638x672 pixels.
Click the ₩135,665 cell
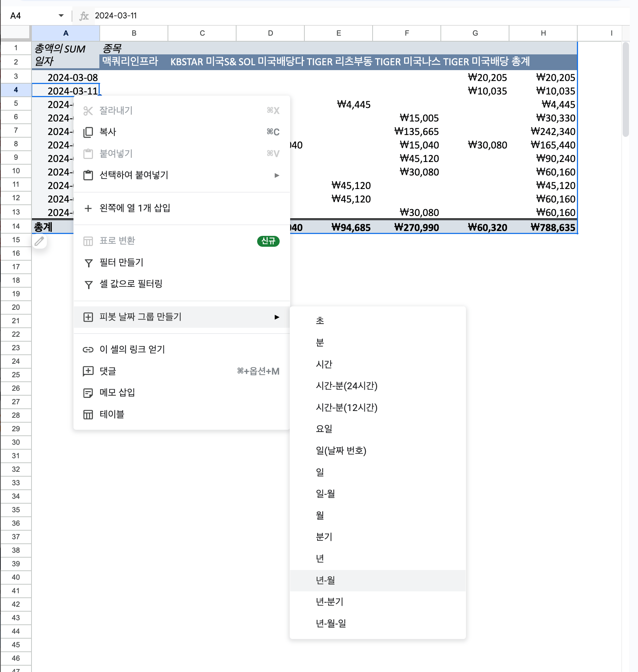coord(407,132)
